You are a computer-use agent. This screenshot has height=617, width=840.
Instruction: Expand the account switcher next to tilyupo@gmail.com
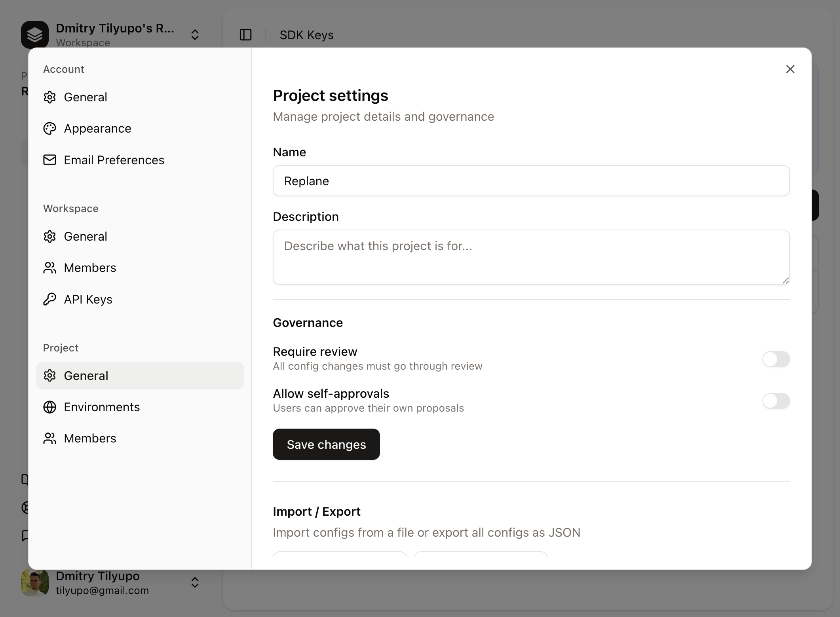(195, 582)
